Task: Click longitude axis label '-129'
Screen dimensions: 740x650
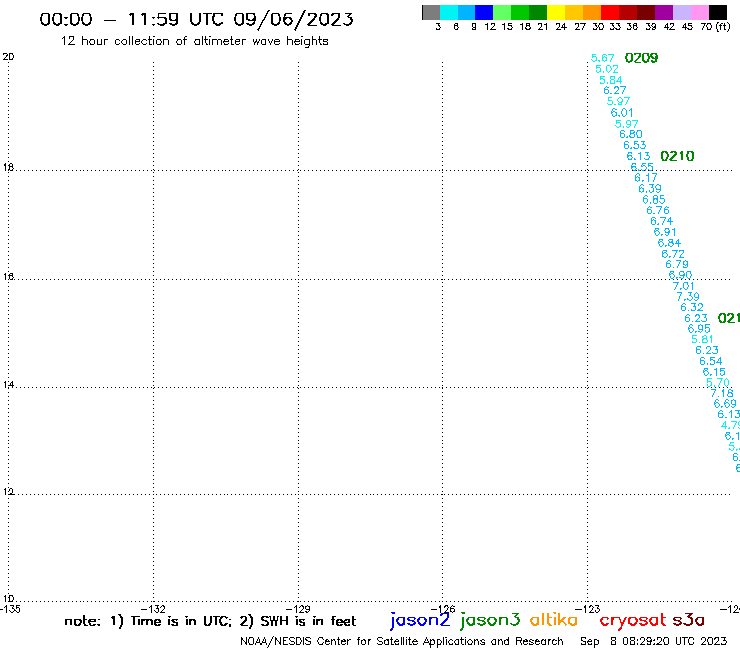Action: click(x=298, y=609)
